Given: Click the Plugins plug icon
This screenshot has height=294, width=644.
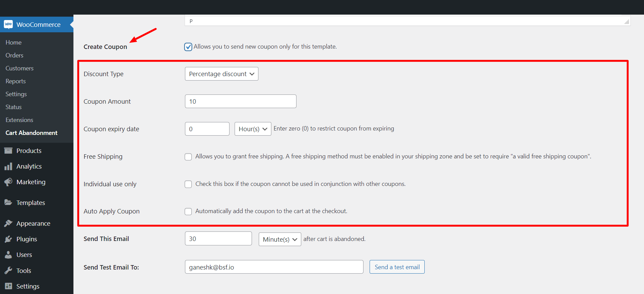Looking at the screenshot, I should coord(8,239).
